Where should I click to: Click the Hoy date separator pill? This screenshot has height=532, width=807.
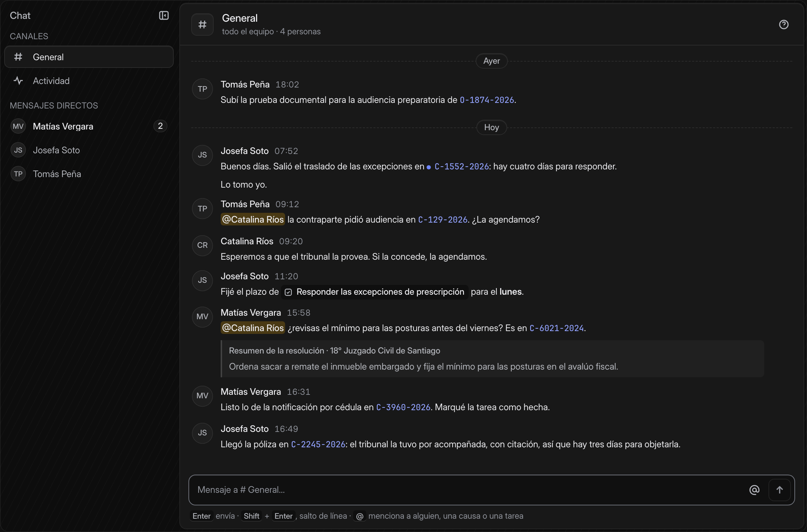[x=491, y=127]
